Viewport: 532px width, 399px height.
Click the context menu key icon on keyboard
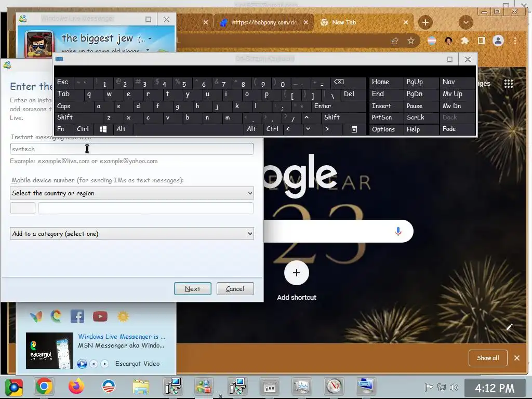click(354, 129)
